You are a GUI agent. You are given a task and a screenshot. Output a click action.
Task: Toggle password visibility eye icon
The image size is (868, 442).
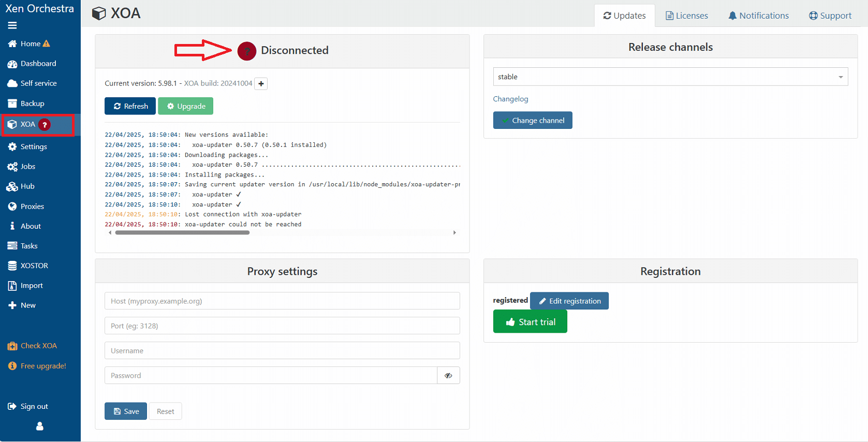tap(449, 376)
